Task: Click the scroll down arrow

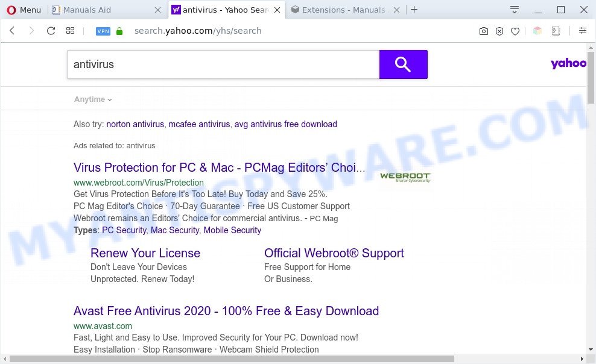Action: pos(591,349)
